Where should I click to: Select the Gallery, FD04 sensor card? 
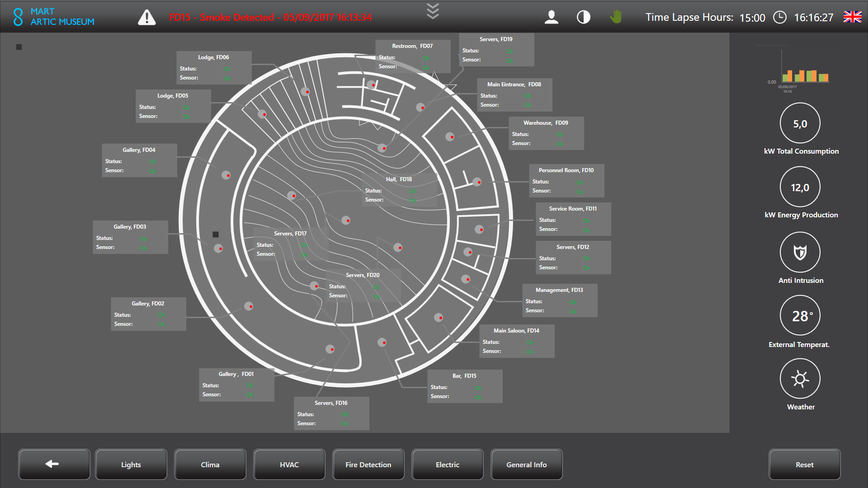[x=139, y=160]
